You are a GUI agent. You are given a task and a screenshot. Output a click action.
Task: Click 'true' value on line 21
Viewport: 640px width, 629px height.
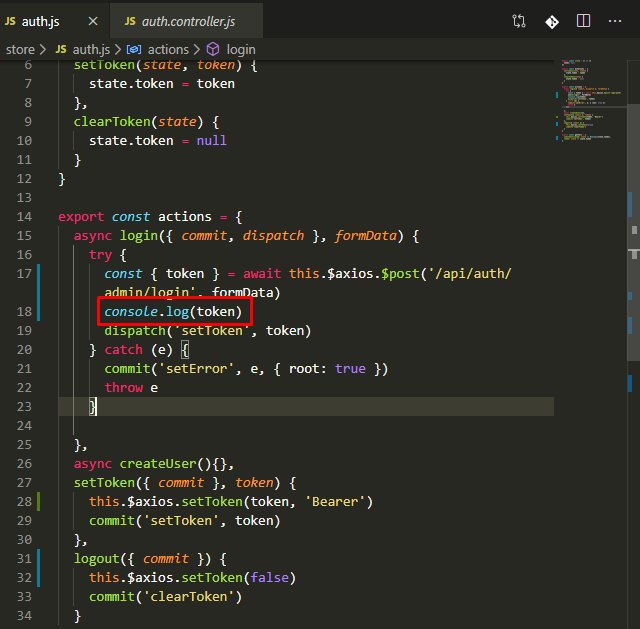tap(350, 369)
